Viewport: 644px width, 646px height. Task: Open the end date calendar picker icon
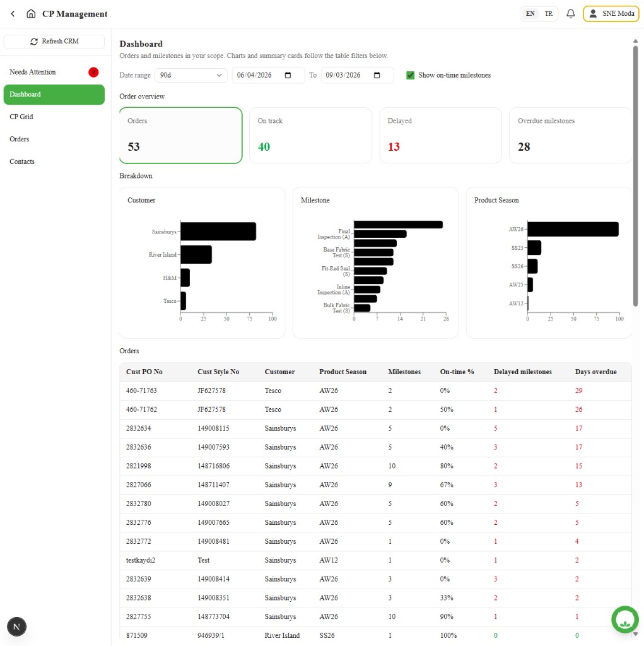[x=377, y=75]
